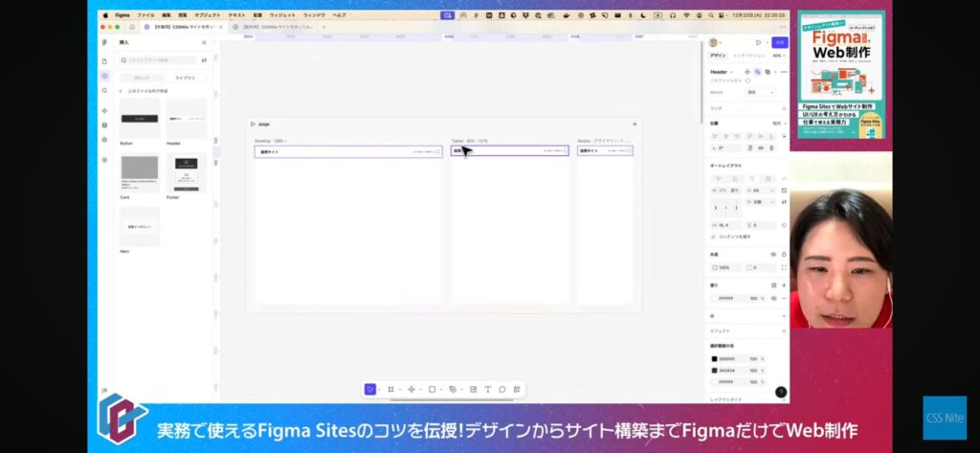Close the insert panel
The image size is (980, 453).
pos(204,43)
